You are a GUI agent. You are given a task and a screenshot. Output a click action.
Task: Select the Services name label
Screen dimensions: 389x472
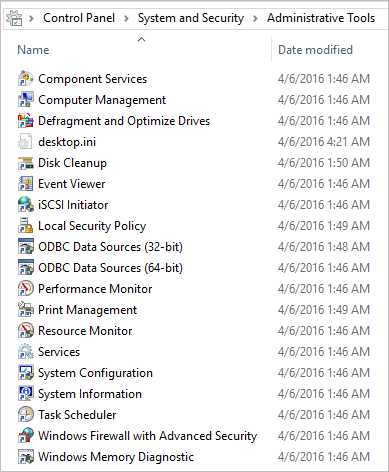[59, 352]
